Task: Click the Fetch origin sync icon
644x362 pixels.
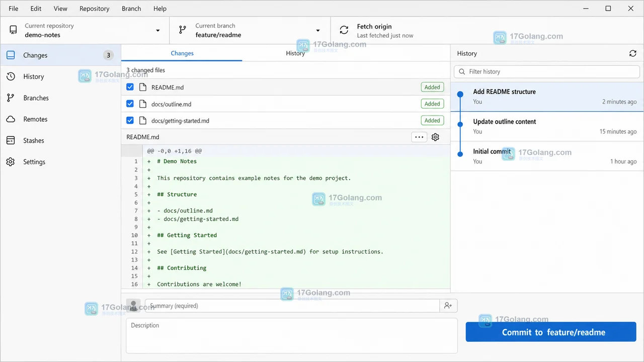Action: click(344, 30)
